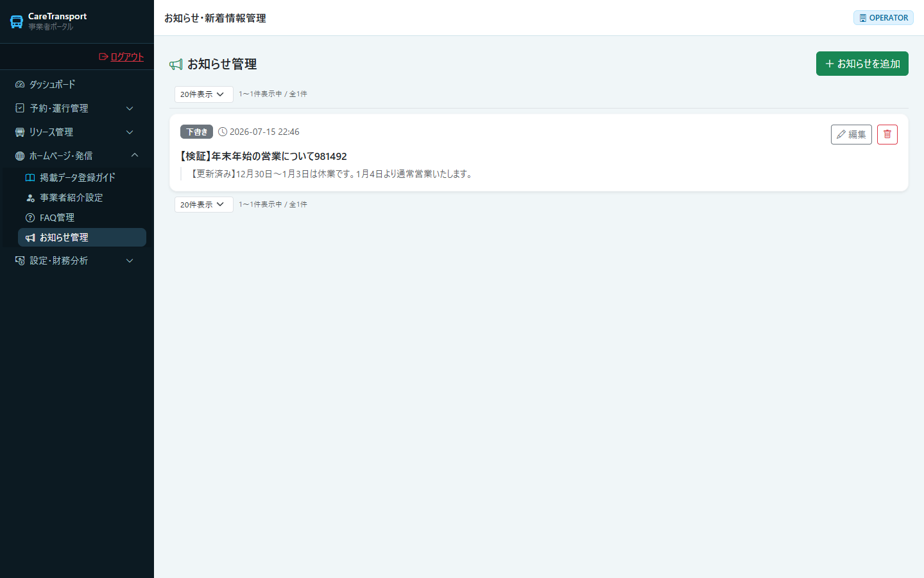Click bottom 1〜1件表示中 / 全1件 count text

click(x=273, y=204)
